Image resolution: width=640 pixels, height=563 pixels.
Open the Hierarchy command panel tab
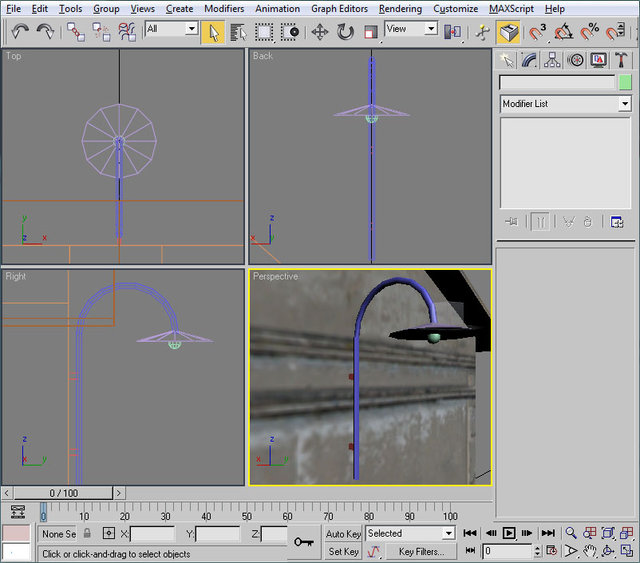tap(553, 60)
